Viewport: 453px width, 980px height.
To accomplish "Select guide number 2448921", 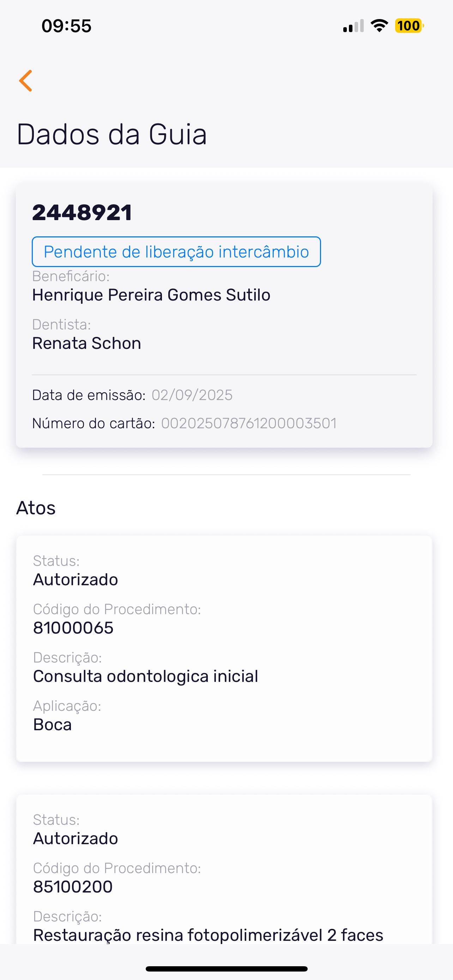I will (x=82, y=212).
